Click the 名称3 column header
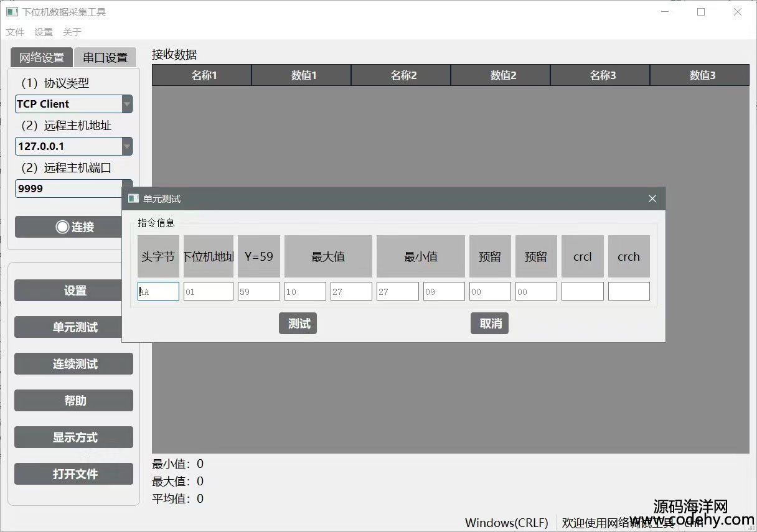Image resolution: width=757 pixels, height=532 pixels. coord(600,75)
